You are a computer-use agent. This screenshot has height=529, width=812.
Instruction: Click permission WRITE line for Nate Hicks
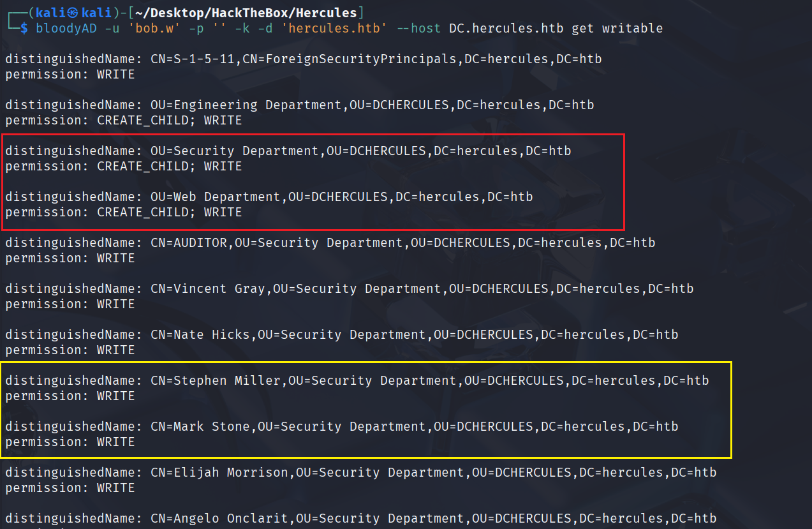(x=70, y=350)
